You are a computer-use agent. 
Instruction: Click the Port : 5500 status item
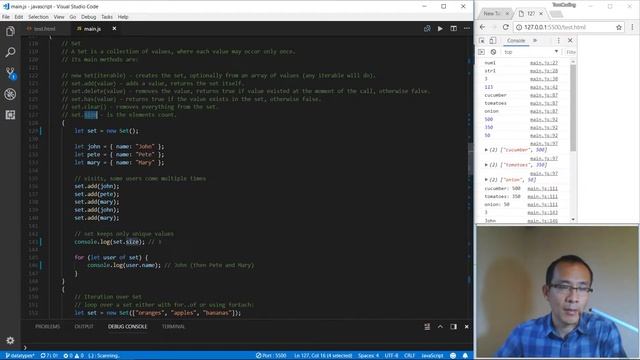271,356
